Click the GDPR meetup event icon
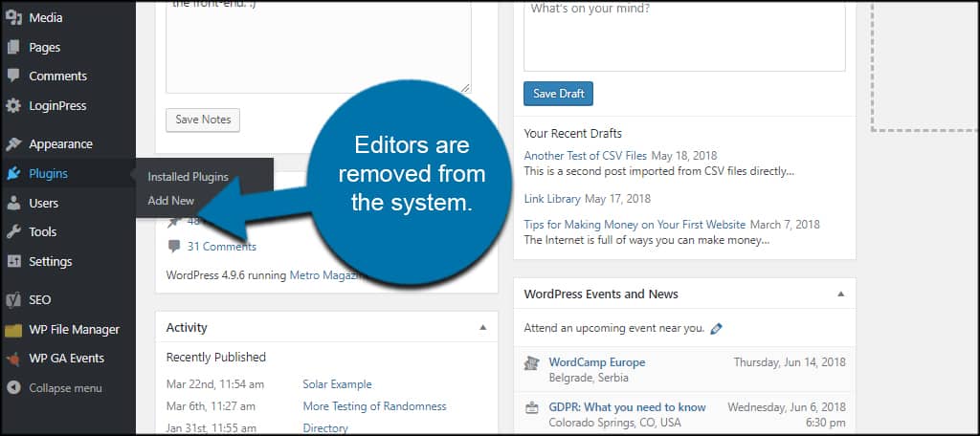The width and height of the screenshot is (980, 436). (532, 408)
